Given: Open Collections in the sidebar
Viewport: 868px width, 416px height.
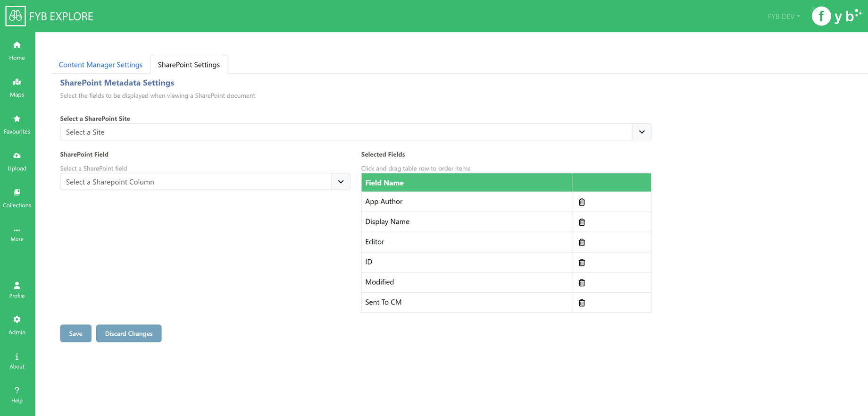Looking at the screenshot, I should (x=17, y=198).
